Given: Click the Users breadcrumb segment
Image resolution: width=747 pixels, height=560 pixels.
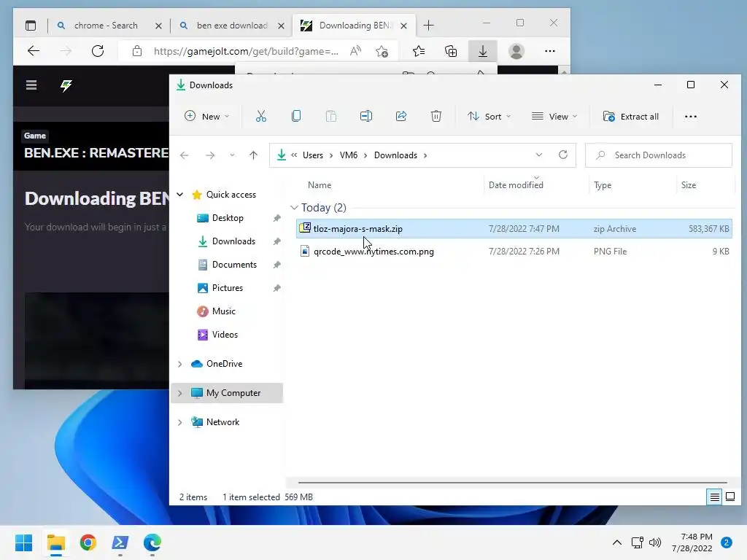Looking at the screenshot, I should 312,155.
